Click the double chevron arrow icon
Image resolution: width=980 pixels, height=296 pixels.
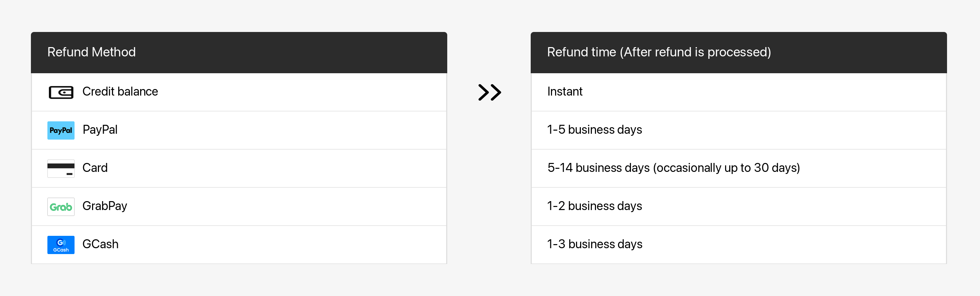pos(489,92)
